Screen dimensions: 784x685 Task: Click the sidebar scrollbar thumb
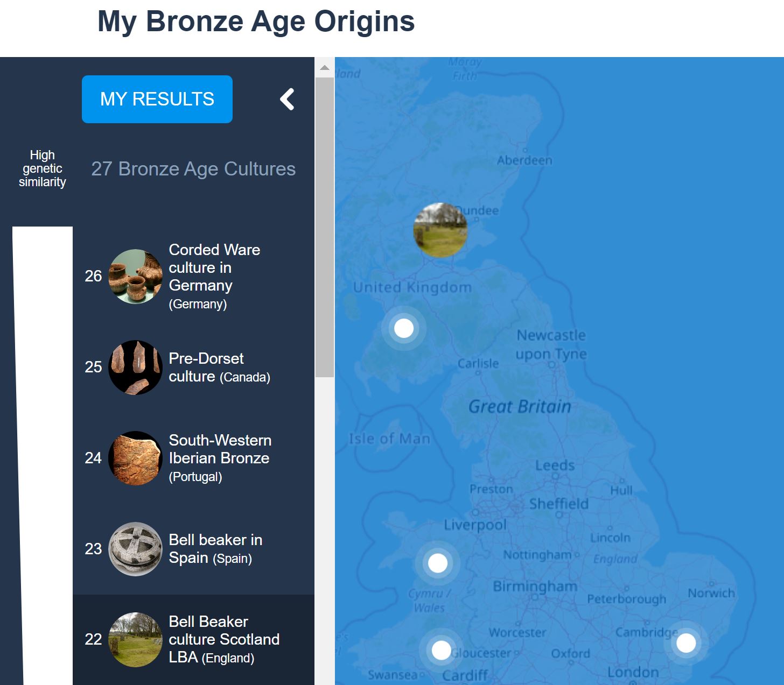pyautogui.click(x=324, y=227)
